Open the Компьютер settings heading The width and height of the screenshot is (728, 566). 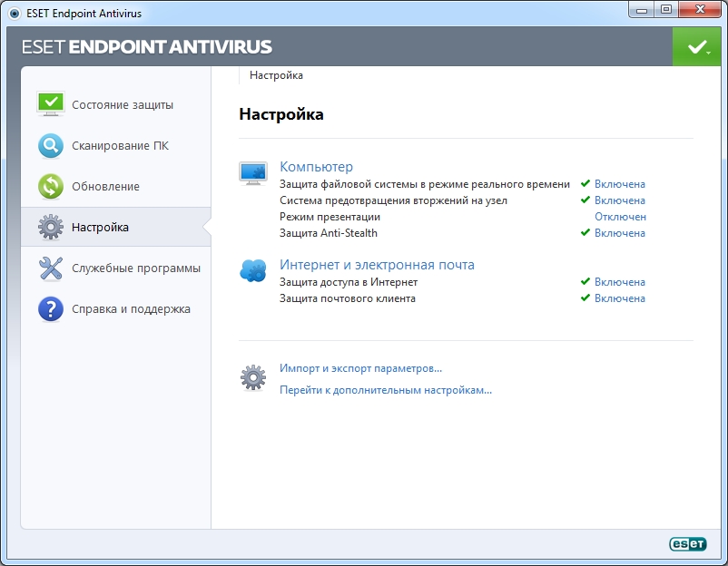click(316, 167)
